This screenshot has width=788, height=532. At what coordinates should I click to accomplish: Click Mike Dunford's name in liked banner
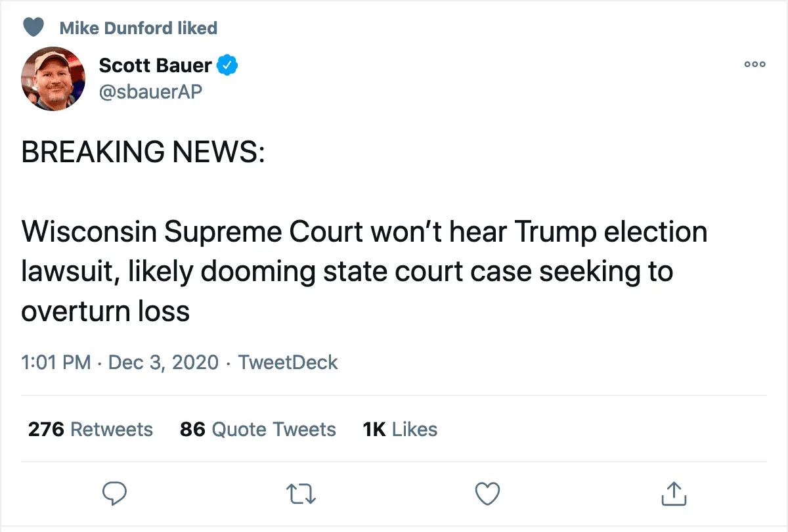pos(117,28)
